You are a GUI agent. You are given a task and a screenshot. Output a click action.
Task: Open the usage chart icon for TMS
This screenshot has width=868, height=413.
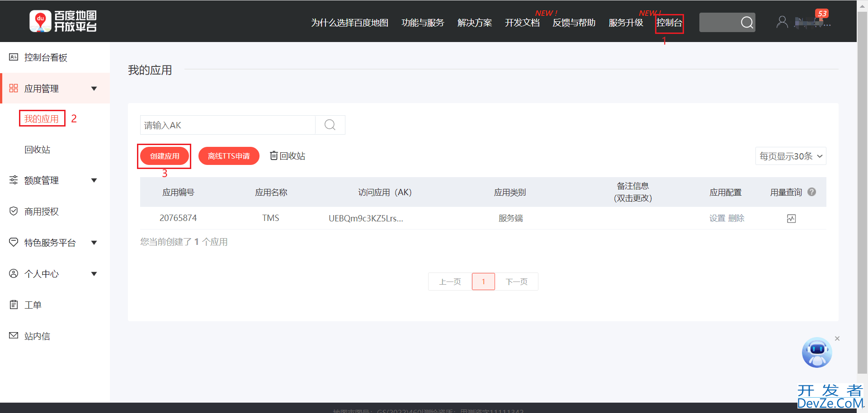[x=791, y=219]
